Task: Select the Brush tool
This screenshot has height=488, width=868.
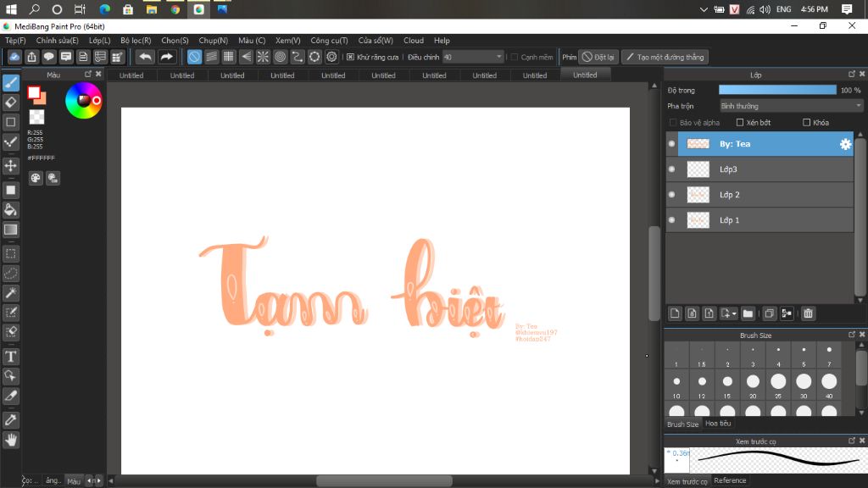Action: click(10, 83)
